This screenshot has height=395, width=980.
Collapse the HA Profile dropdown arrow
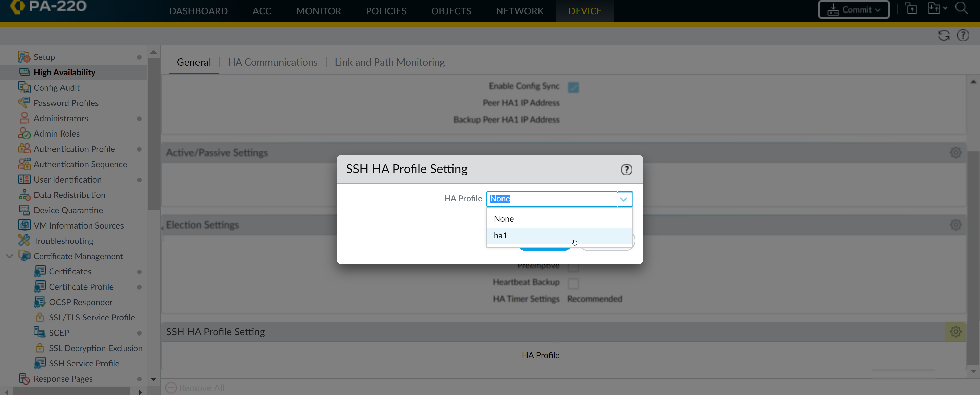coord(623,199)
